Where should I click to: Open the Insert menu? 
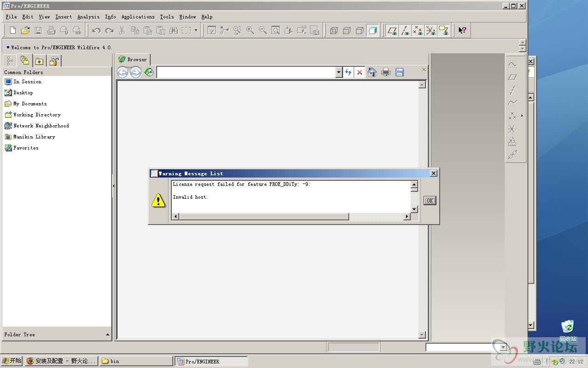63,17
